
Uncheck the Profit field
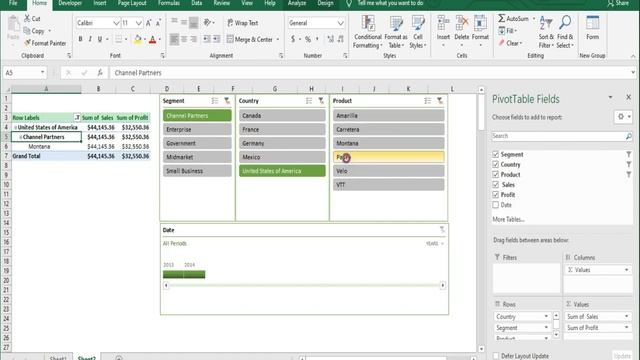point(496,195)
